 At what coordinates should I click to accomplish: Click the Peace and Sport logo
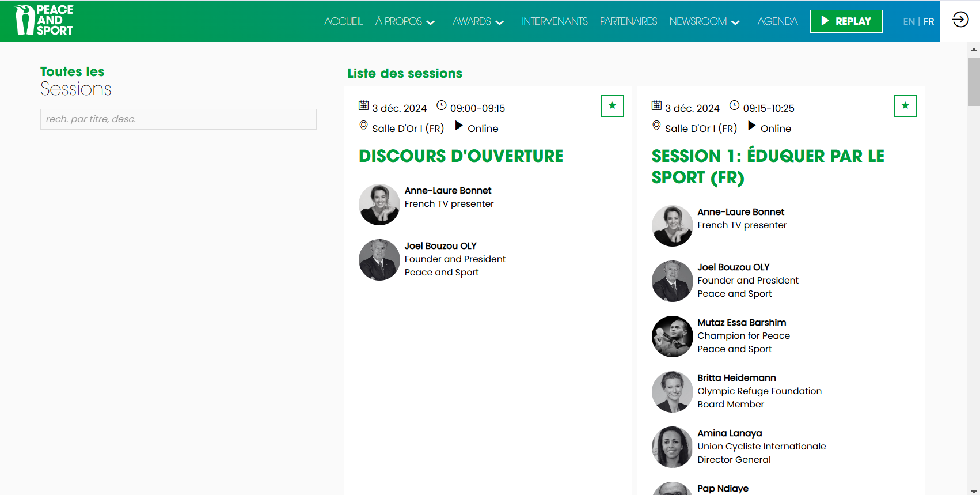pyautogui.click(x=44, y=20)
